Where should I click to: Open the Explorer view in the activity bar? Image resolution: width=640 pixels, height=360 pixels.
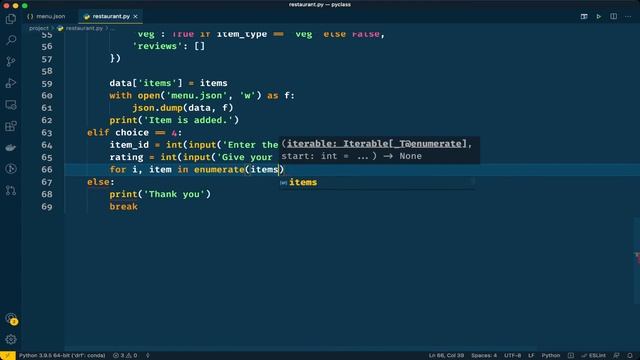click(11, 19)
